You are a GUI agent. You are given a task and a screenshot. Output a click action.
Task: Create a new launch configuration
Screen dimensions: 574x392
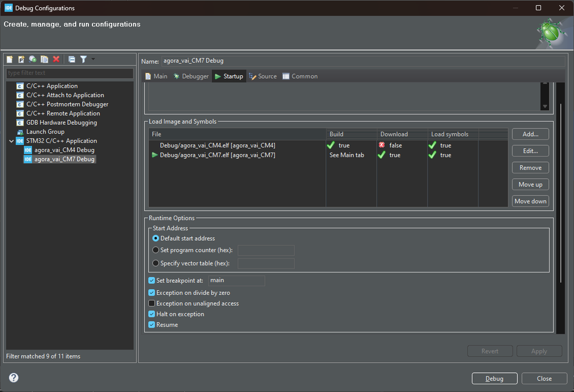click(x=9, y=59)
